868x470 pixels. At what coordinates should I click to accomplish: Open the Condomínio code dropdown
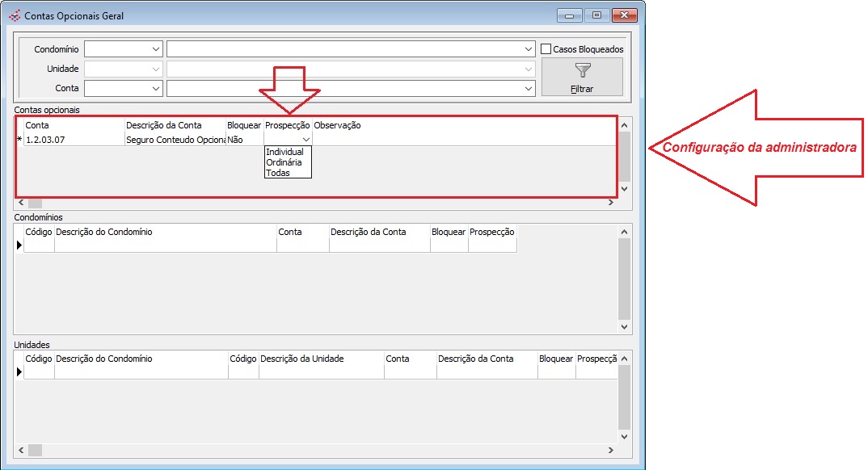[155, 48]
